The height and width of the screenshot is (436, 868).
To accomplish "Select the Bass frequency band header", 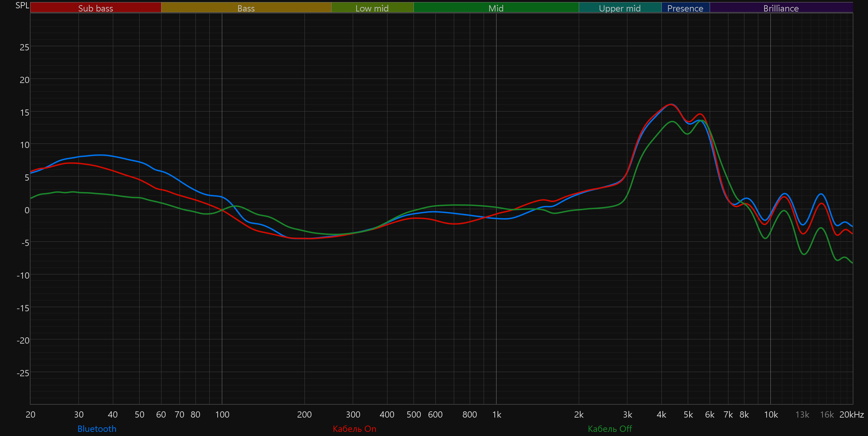I will [x=246, y=8].
